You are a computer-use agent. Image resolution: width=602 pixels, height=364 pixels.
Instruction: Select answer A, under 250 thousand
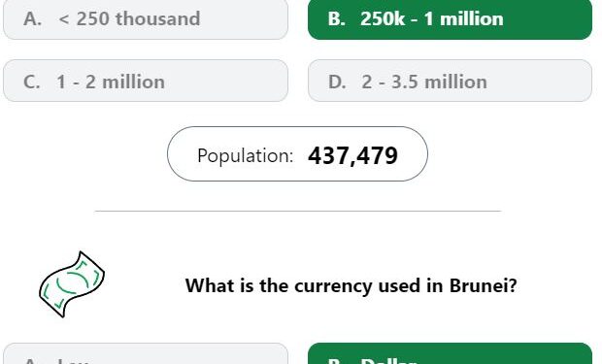click(146, 18)
